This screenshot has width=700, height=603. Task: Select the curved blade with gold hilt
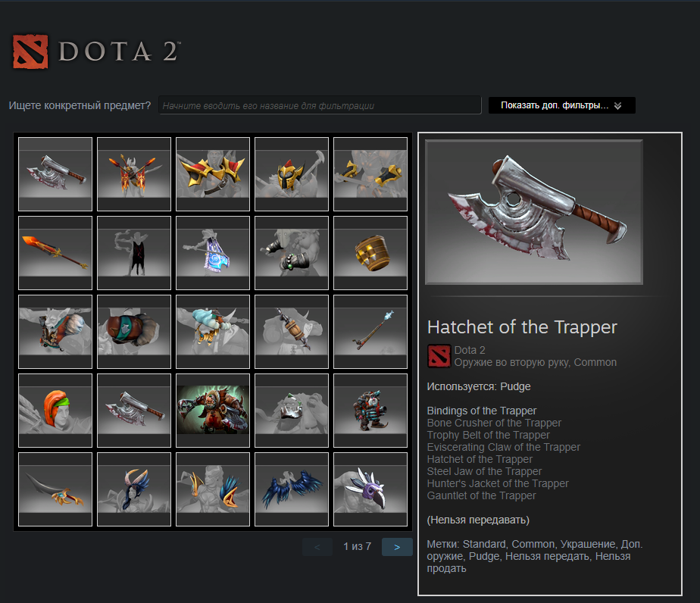pyautogui.click(x=55, y=489)
